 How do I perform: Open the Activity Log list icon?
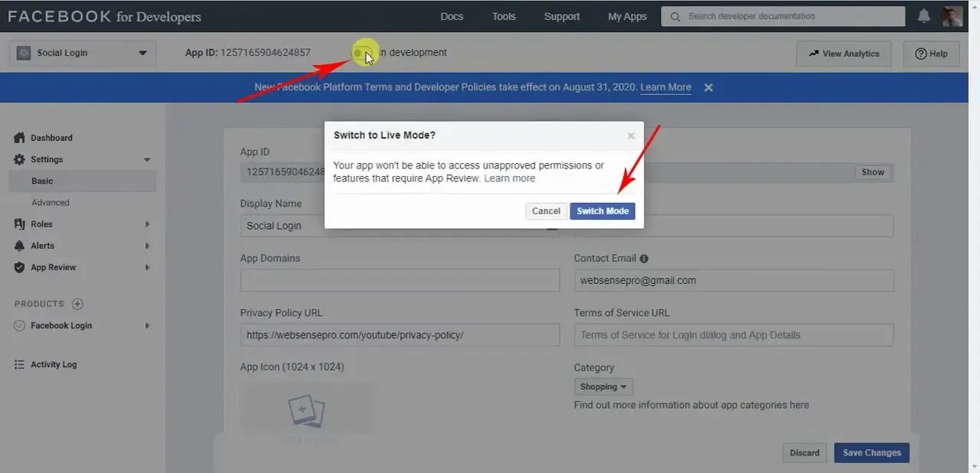(19, 364)
